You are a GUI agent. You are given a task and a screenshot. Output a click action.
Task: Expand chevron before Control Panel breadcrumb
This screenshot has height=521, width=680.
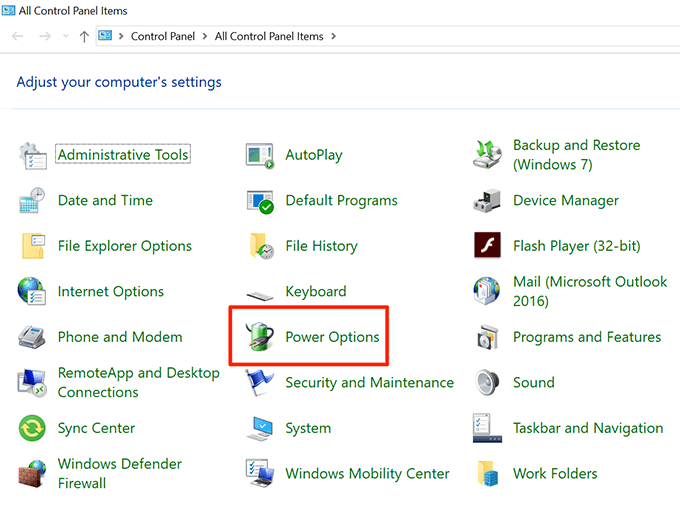tap(121, 36)
